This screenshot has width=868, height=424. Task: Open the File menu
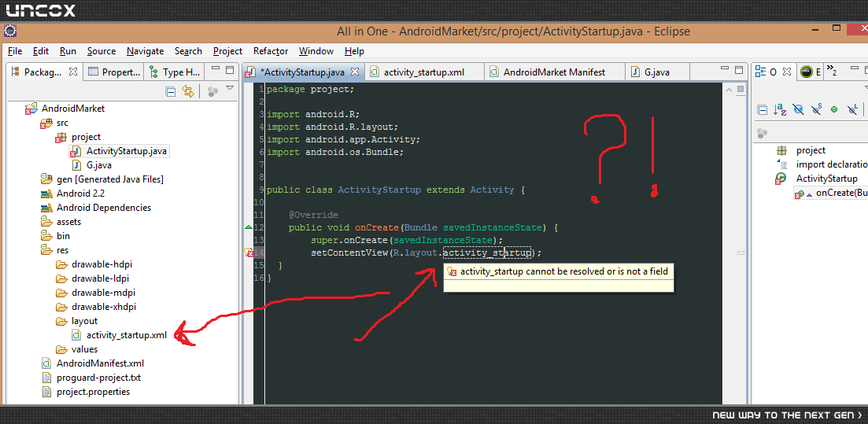tap(15, 51)
